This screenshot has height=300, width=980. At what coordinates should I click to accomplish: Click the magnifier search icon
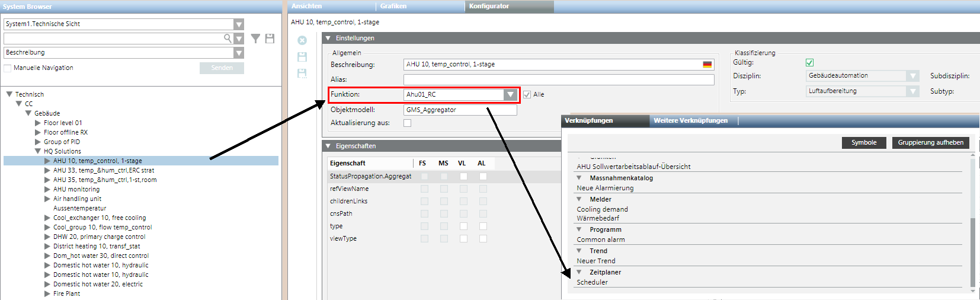point(228,39)
